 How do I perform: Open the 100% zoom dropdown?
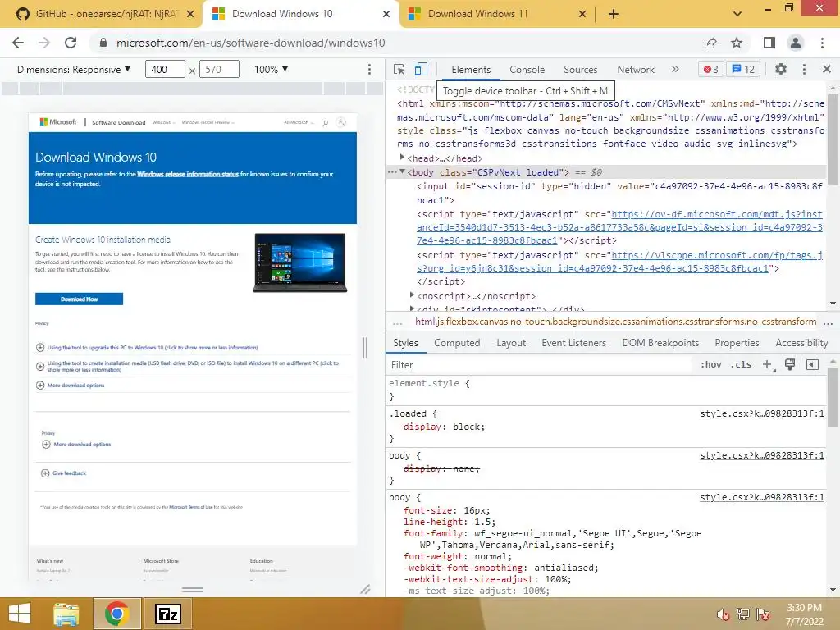click(271, 69)
